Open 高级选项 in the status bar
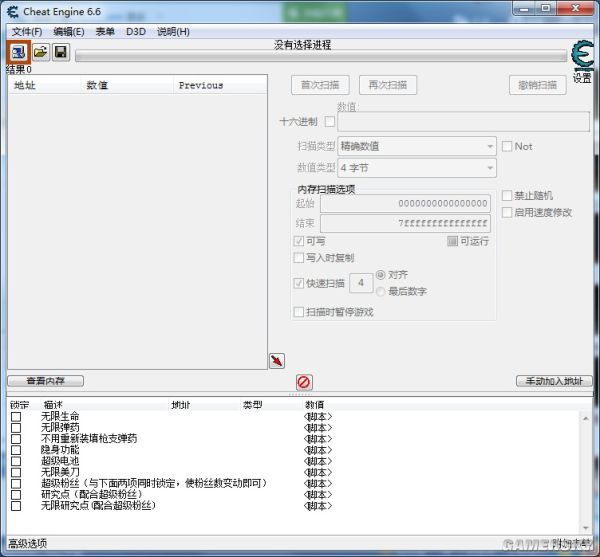600x557 pixels. (28, 544)
